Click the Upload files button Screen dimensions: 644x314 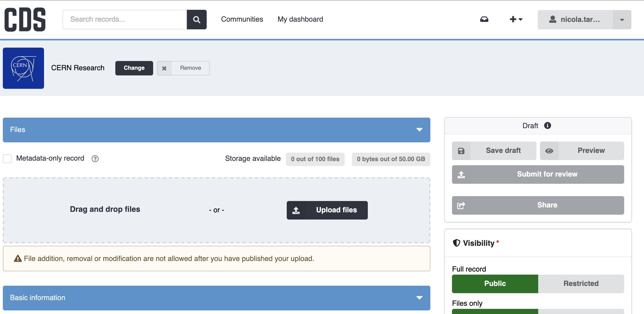[x=327, y=210]
